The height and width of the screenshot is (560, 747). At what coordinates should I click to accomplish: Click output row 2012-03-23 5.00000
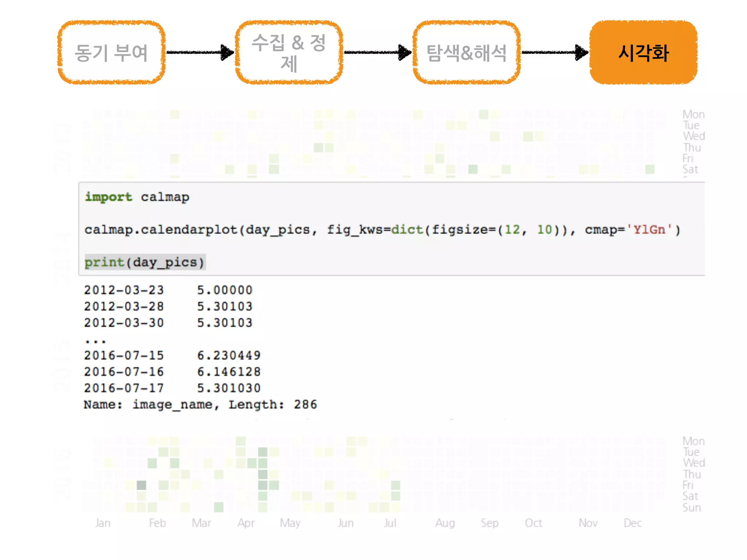tap(168, 290)
